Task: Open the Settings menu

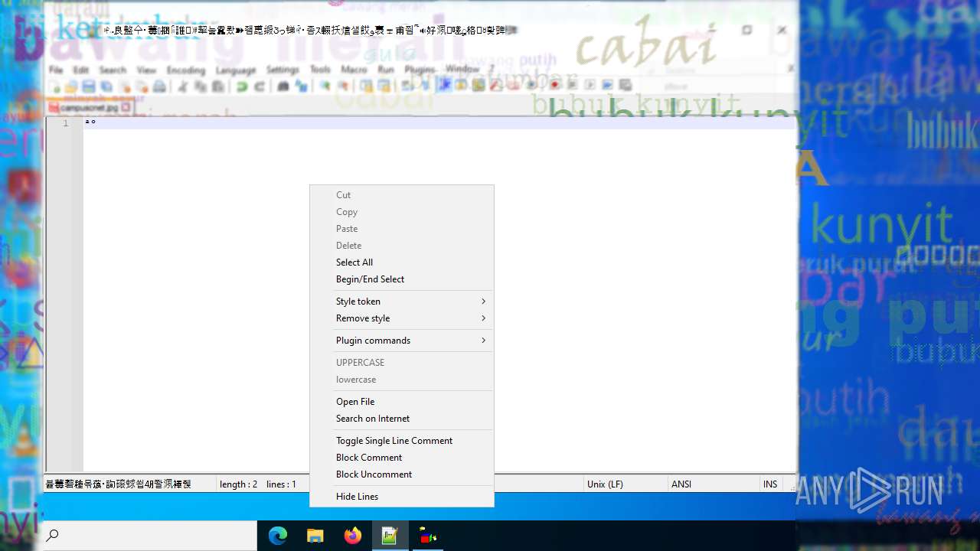Action: (283, 70)
